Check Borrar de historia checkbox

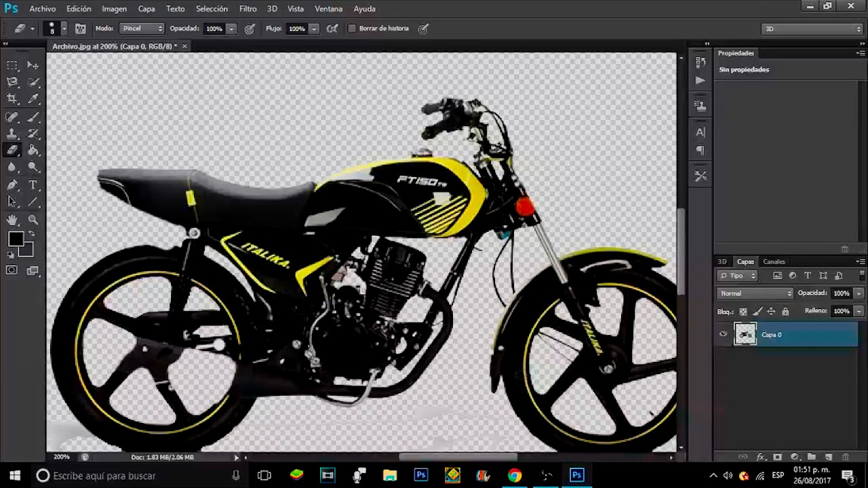pos(351,28)
